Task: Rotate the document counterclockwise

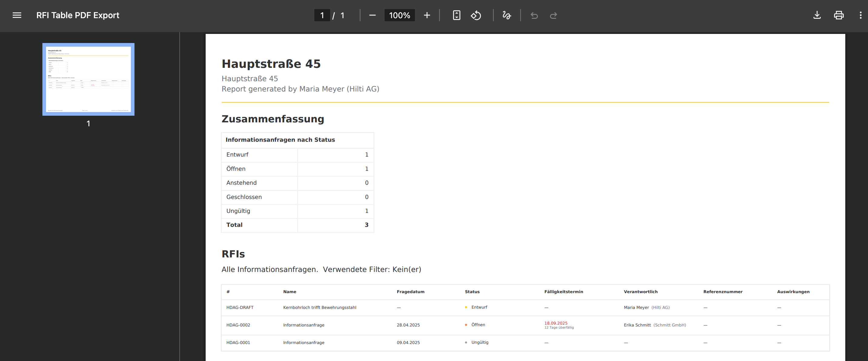Action: click(x=476, y=15)
